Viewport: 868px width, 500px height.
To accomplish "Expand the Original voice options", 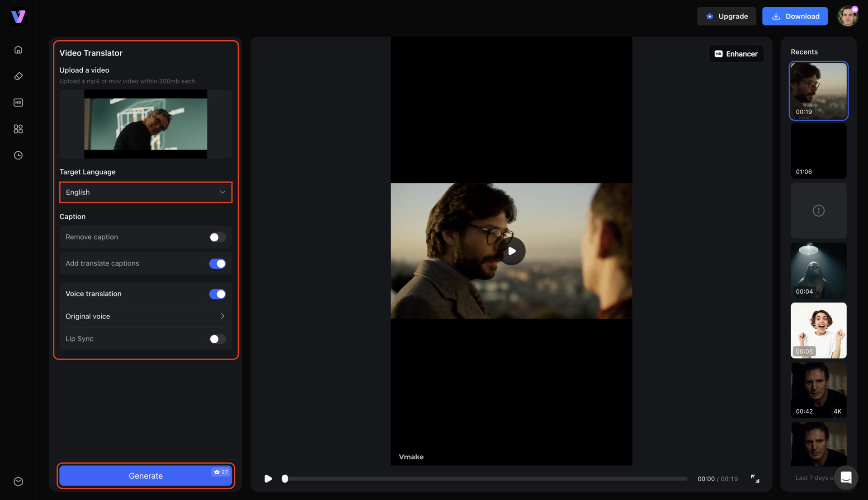I will (x=146, y=316).
